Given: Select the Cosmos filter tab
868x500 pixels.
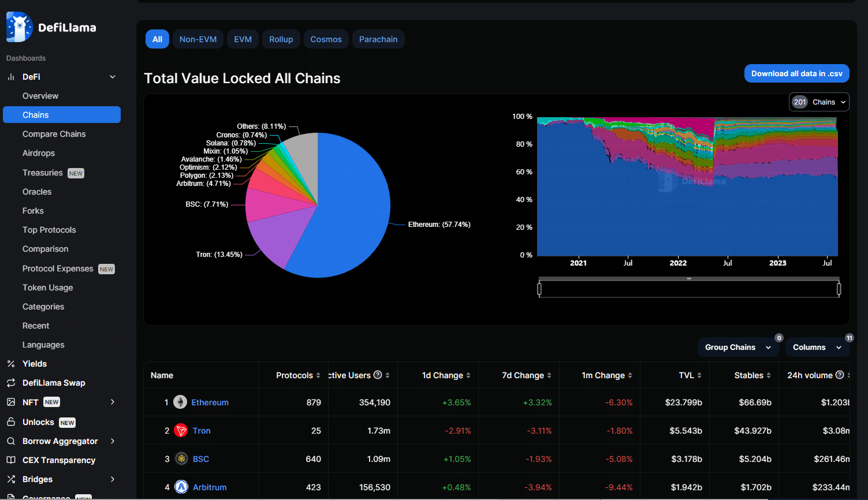Looking at the screenshot, I should click(x=326, y=39).
